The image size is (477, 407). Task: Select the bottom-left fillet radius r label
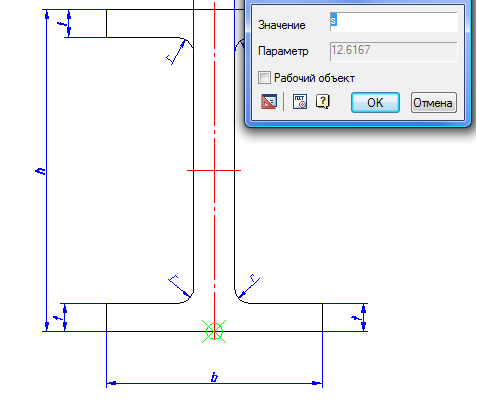[x=174, y=279]
